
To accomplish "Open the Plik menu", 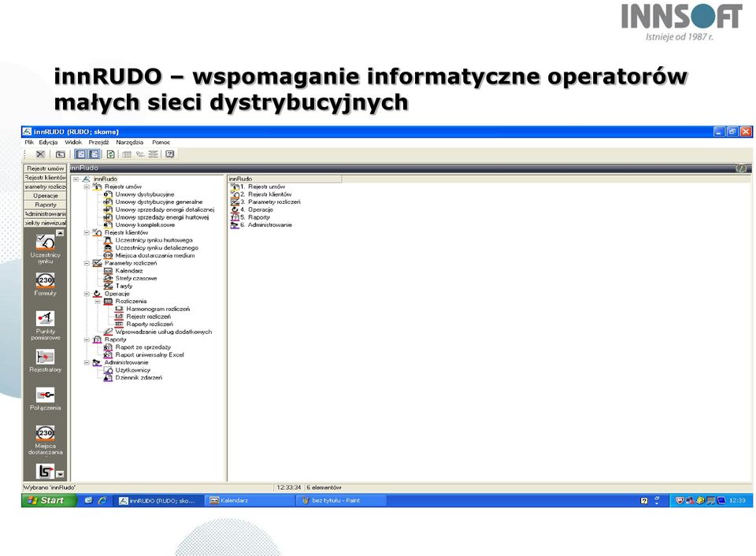I will pos(29,143).
